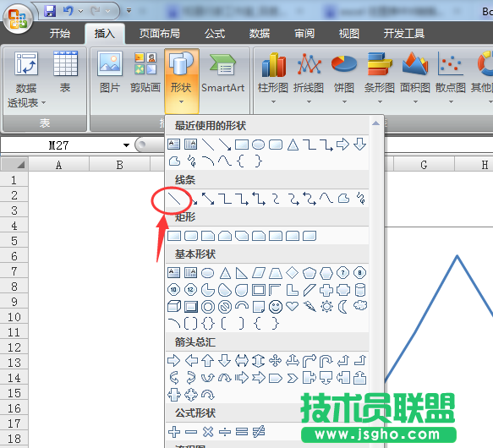Open the 视图 tab
Viewport: 493px width, 448px height.
point(349,33)
